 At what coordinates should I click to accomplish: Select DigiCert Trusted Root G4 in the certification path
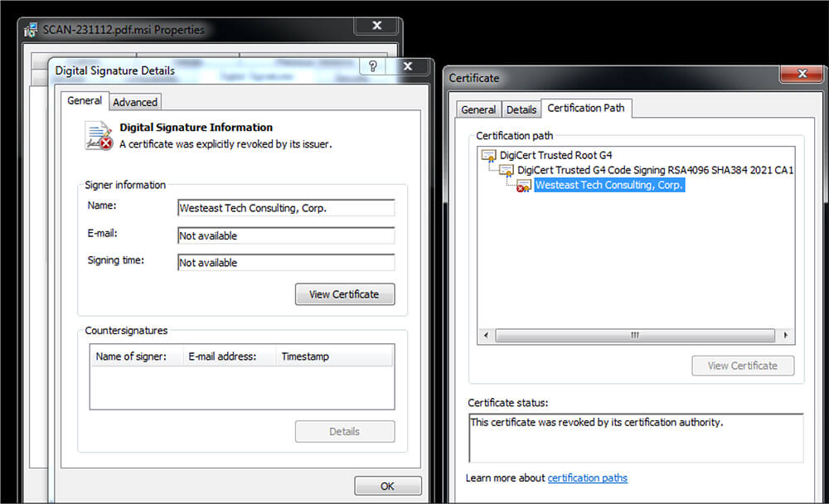pos(555,156)
